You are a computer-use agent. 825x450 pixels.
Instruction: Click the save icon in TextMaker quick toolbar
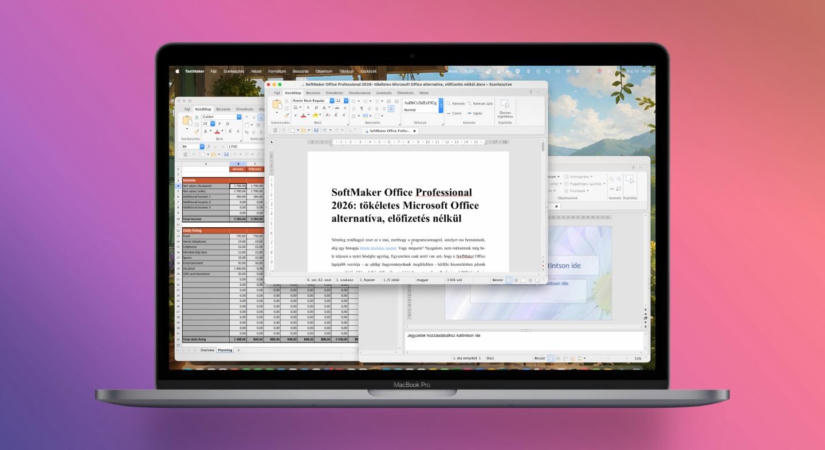tap(316, 130)
